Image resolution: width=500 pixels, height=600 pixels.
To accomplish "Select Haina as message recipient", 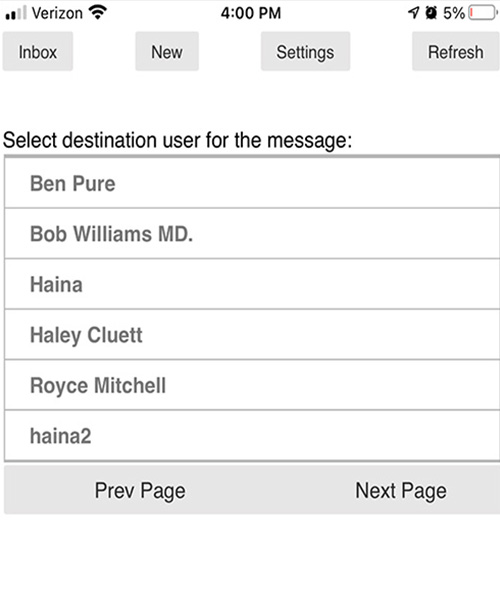I will click(x=252, y=284).
